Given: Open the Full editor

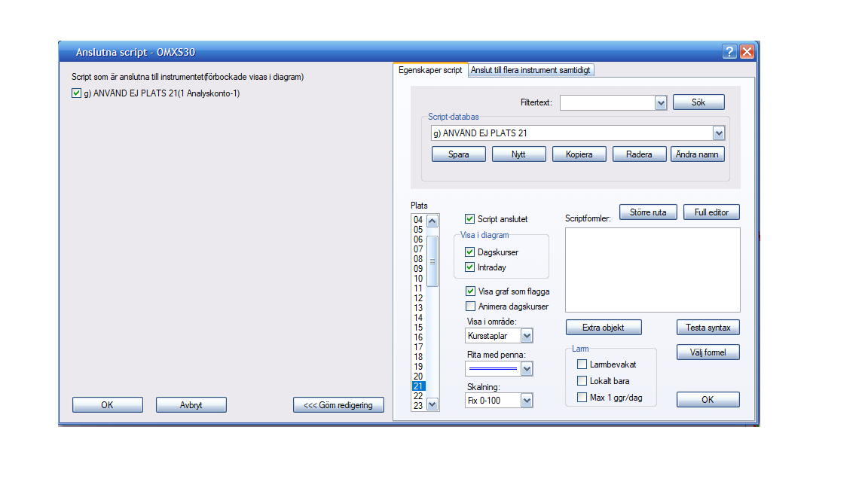Looking at the screenshot, I should coord(711,212).
